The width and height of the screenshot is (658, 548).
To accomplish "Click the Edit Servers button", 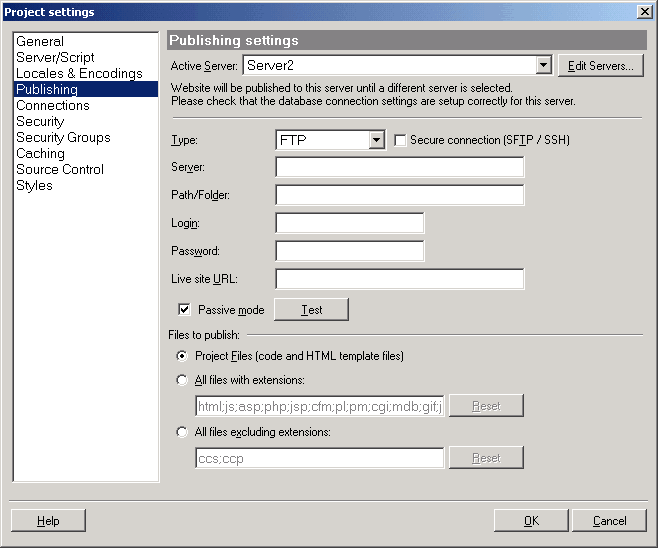I will coord(600,66).
